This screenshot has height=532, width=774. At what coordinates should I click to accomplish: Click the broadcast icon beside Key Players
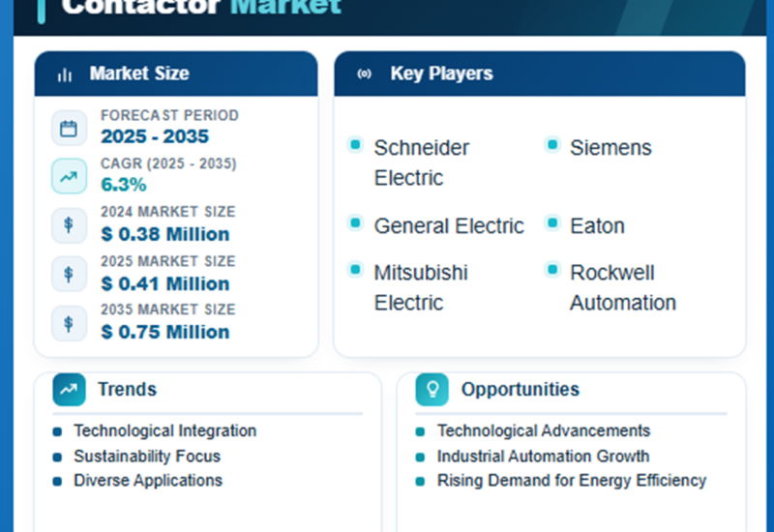(365, 74)
